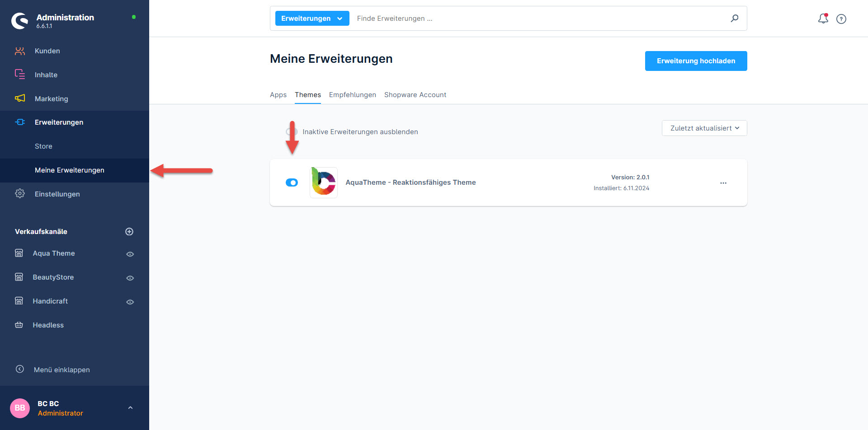Click the search magnifier icon
This screenshot has width=868, height=430.
[x=735, y=19]
